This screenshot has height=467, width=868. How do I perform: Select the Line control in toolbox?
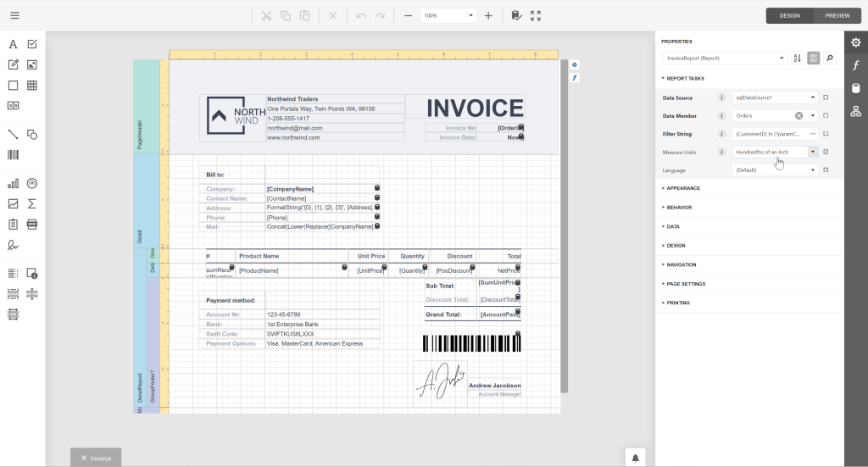14,135
